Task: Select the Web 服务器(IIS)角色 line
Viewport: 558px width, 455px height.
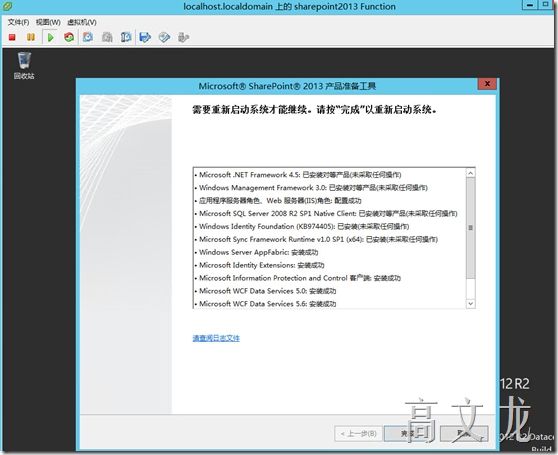Action: 278,201
